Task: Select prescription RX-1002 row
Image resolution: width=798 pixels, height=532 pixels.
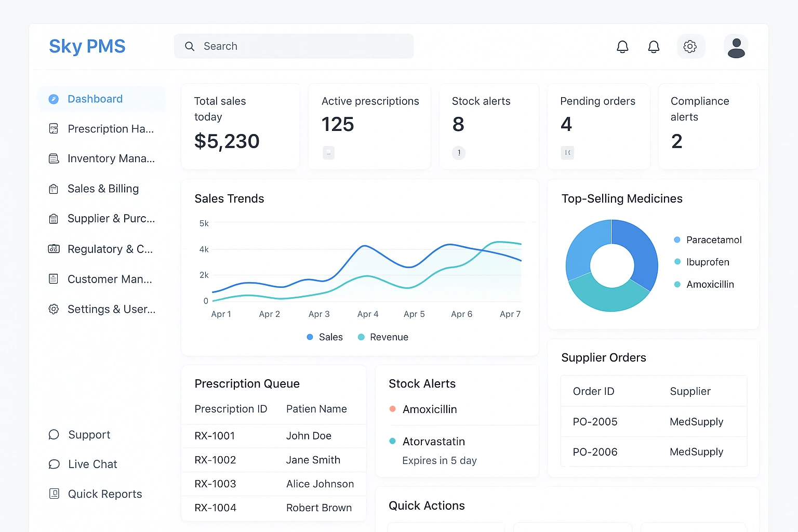Action: tap(273, 460)
